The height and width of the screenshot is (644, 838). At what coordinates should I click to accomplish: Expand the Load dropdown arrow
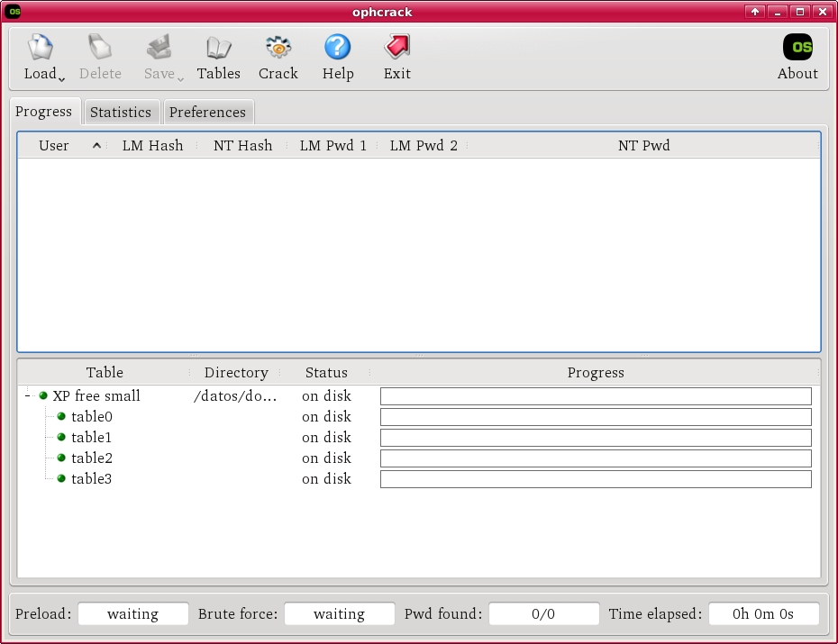(62, 79)
